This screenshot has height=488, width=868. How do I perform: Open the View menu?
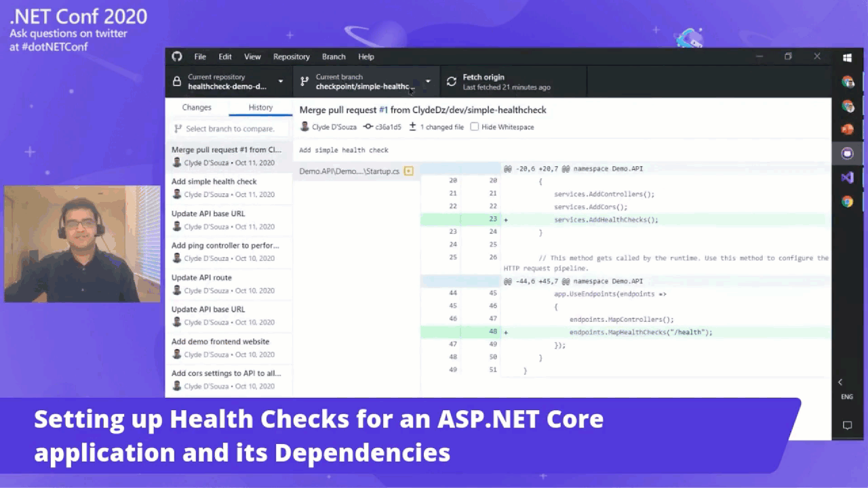pyautogui.click(x=252, y=57)
